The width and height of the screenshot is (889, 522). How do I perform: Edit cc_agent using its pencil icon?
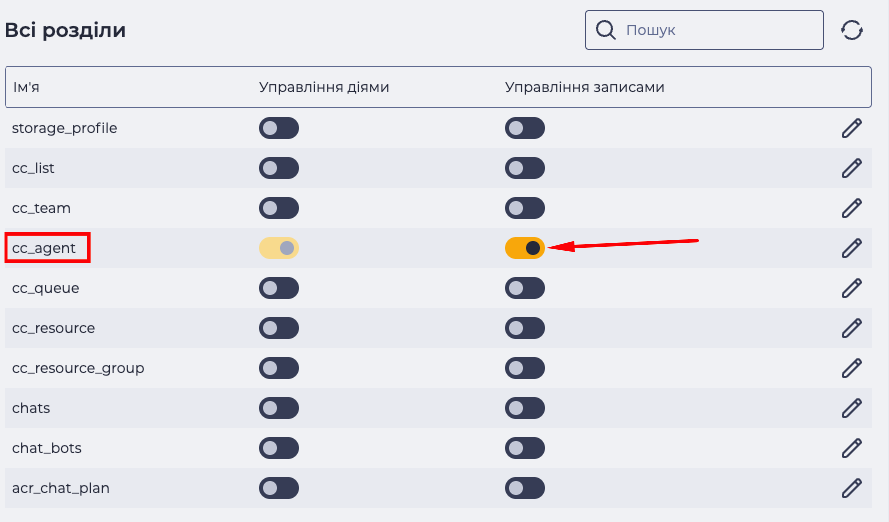click(x=852, y=248)
